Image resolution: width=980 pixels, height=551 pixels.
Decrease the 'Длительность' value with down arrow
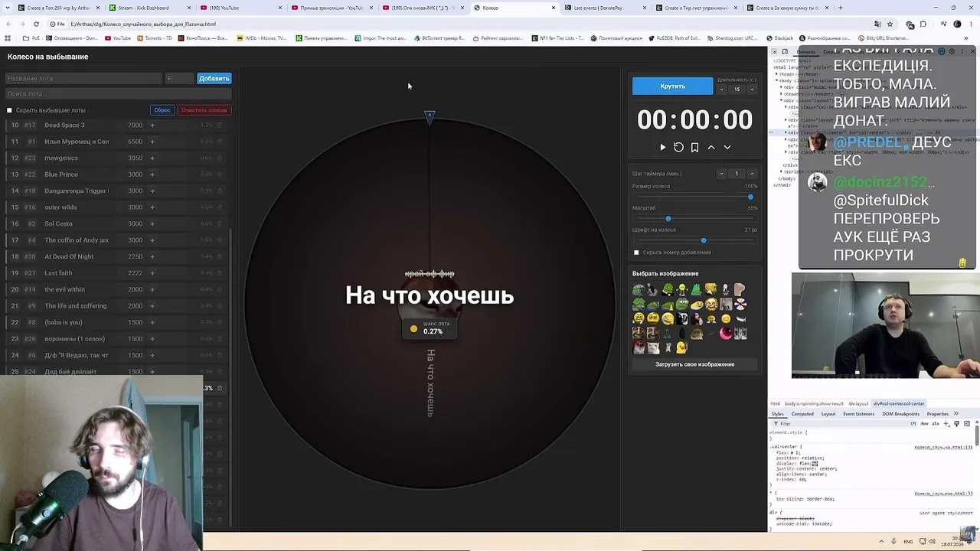point(721,90)
